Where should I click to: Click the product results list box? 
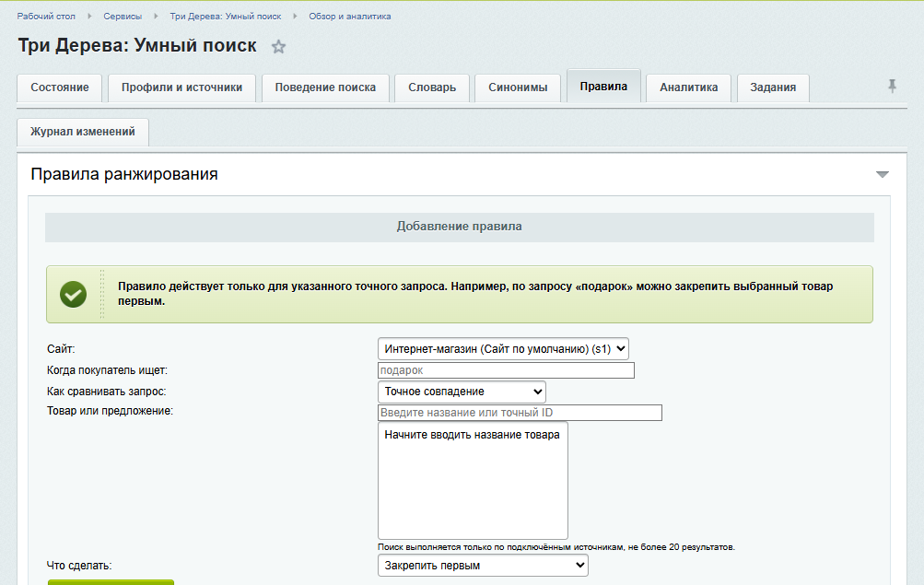click(473, 481)
